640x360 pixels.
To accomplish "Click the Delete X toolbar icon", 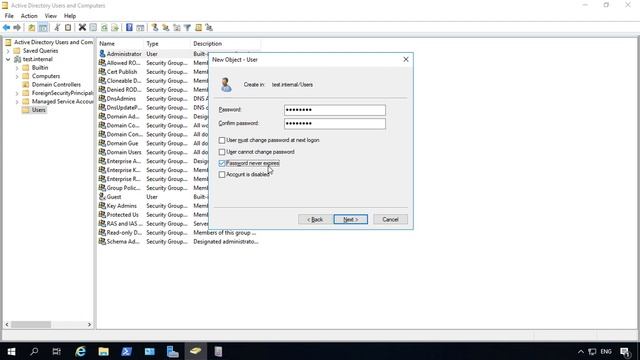I will coord(82,27).
